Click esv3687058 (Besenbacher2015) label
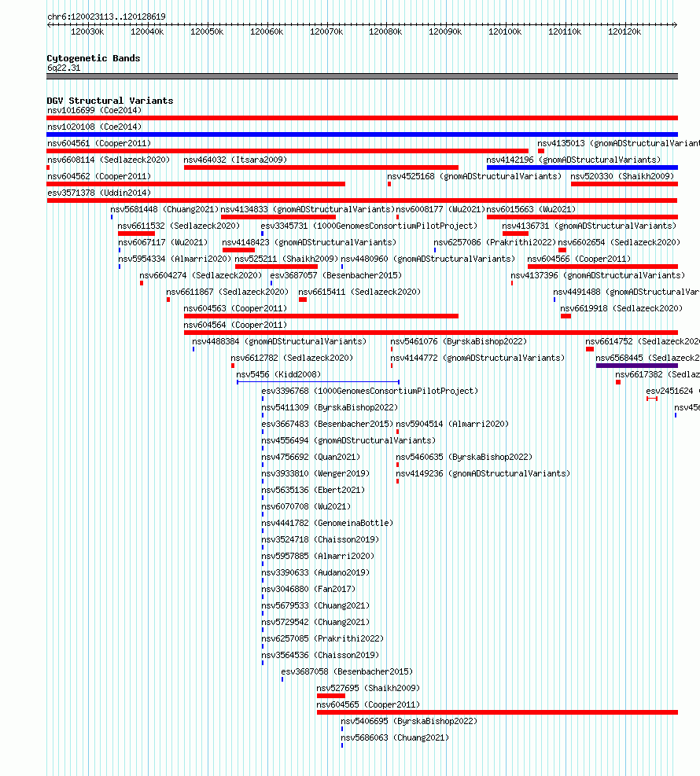700x776 pixels. [x=347, y=671]
